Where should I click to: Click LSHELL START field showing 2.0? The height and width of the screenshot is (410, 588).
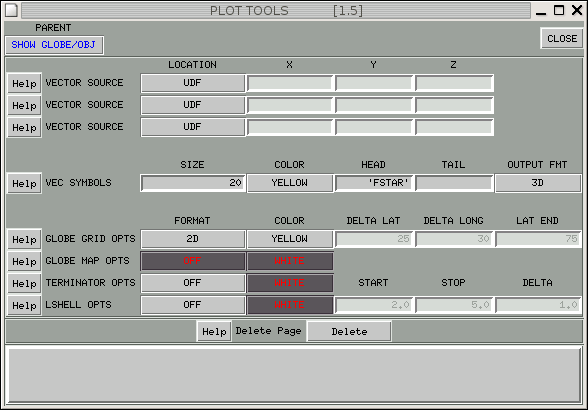[x=374, y=305]
